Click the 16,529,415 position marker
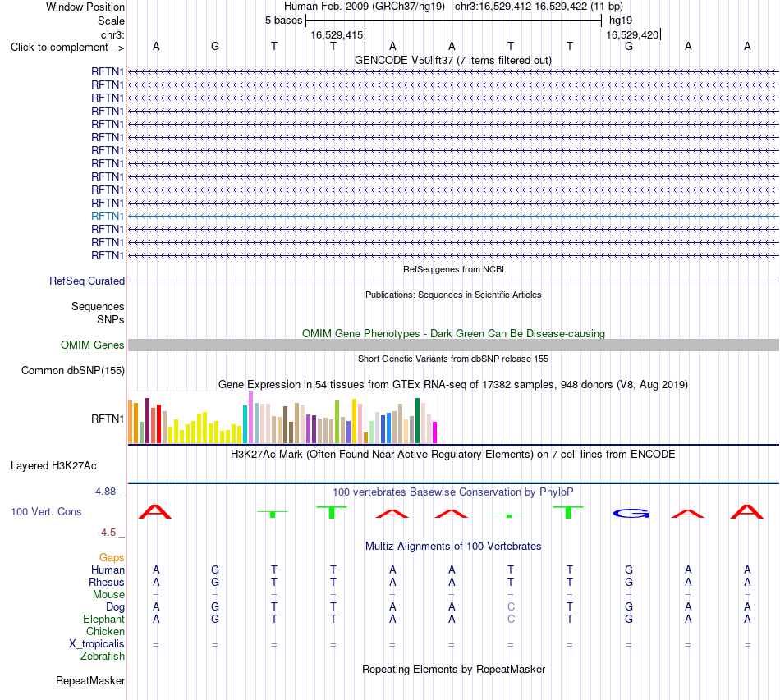780x700 pixels. coord(337,34)
